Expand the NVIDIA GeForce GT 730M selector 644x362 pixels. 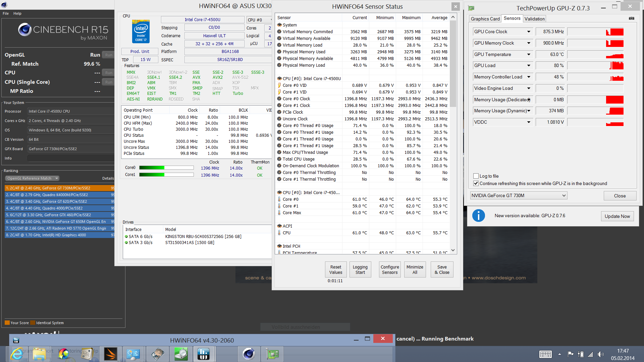564,195
